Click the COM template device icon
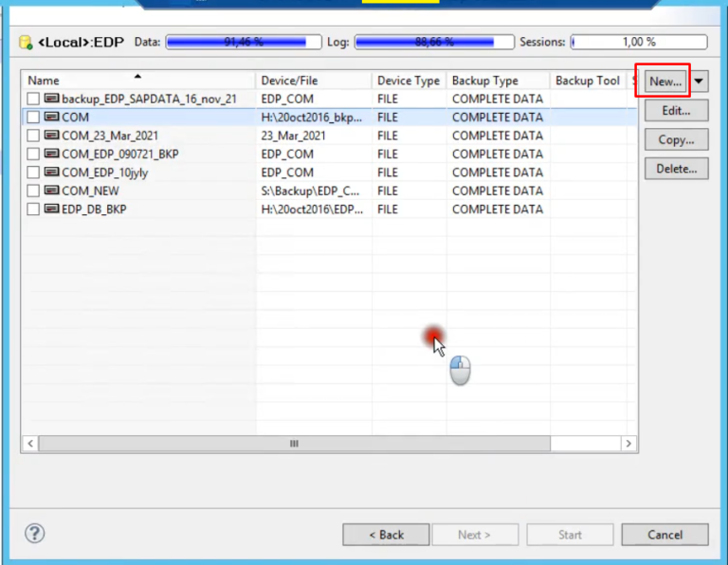728x565 pixels. [x=51, y=117]
